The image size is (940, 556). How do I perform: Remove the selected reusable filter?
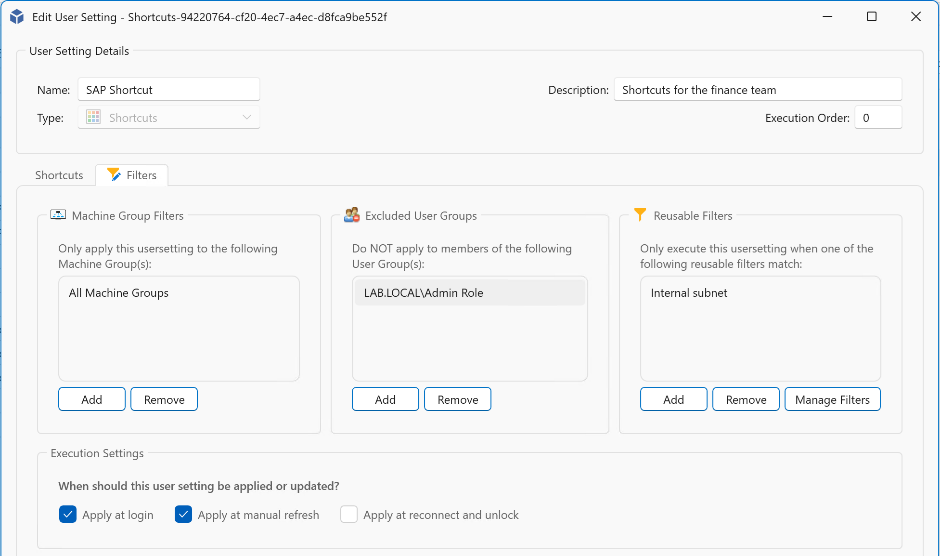[x=746, y=399]
